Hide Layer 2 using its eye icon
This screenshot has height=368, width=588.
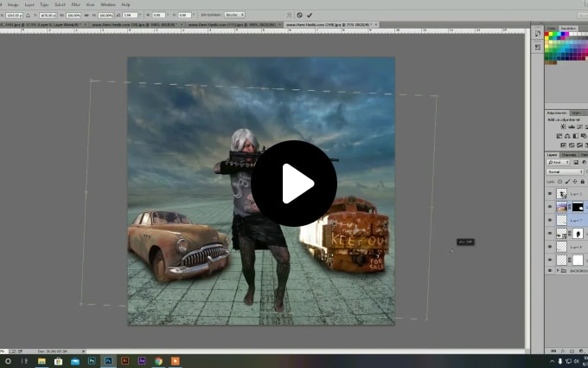pyautogui.click(x=550, y=194)
